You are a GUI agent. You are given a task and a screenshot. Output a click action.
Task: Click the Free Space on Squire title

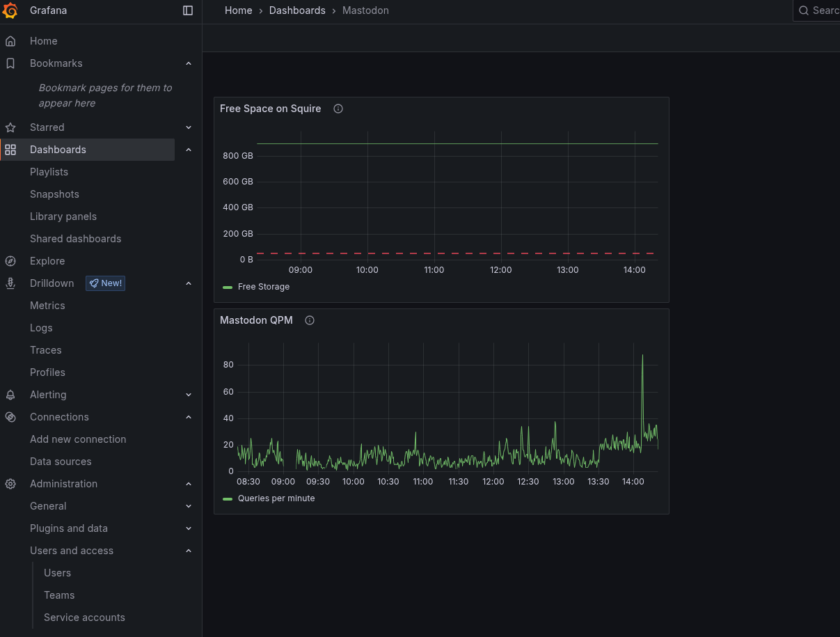pos(271,109)
